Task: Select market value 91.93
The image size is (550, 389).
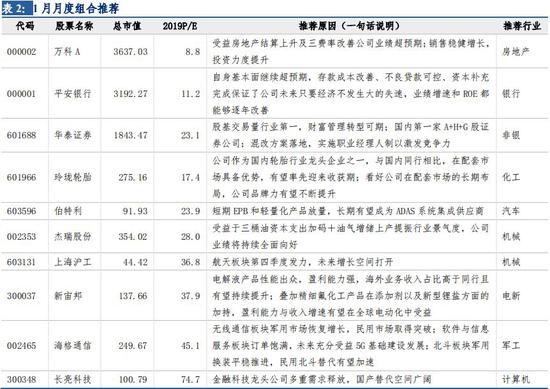Action: 135,211
